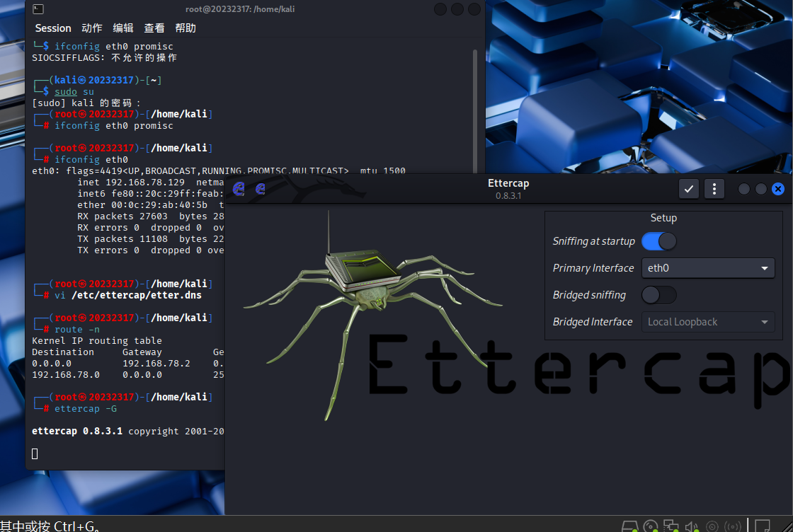The height and width of the screenshot is (532, 793).
Task: Open the Bridged Interface Local Loopback dropdown
Action: (x=707, y=322)
